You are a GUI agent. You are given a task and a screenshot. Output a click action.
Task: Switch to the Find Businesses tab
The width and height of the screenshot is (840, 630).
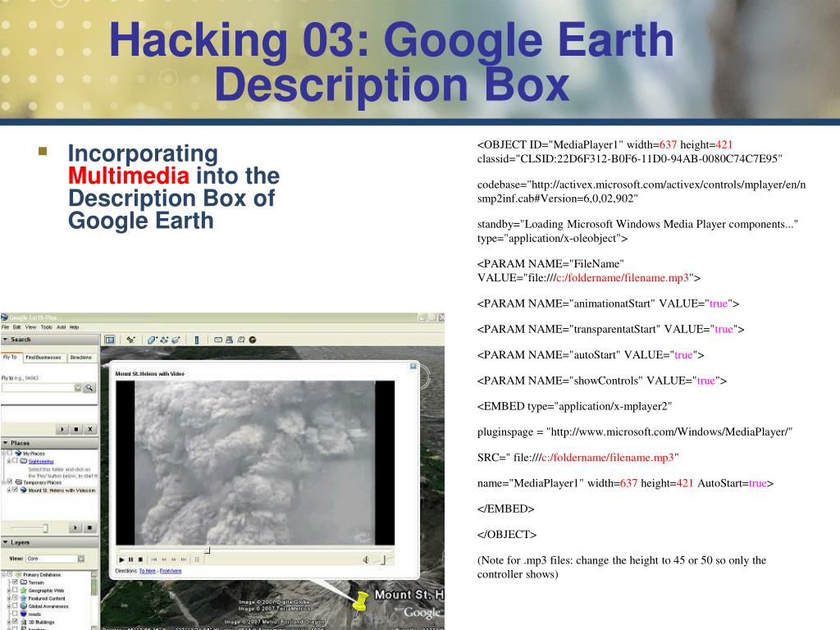44,358
